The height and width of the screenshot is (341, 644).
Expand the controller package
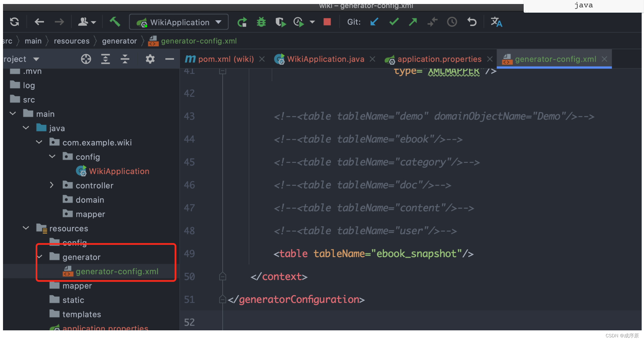point(52,185)
